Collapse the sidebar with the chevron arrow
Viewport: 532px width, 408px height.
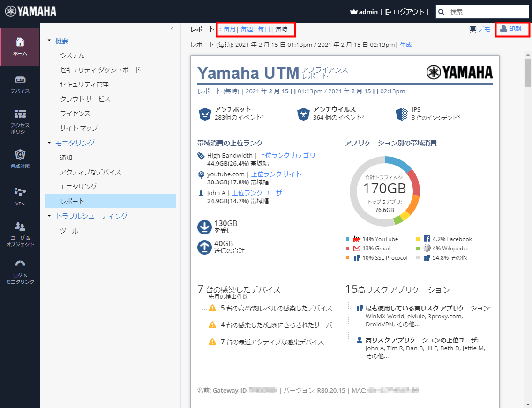pos(172,29)
